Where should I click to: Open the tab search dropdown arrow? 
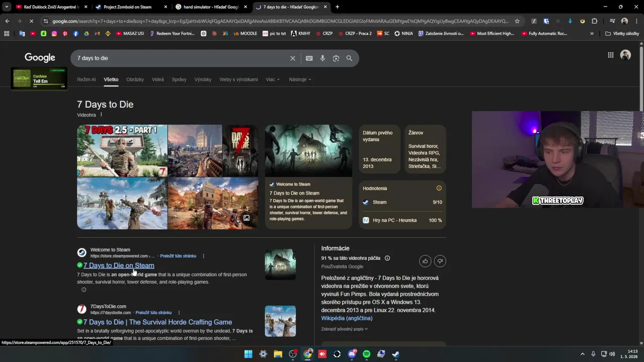(7, 7)
